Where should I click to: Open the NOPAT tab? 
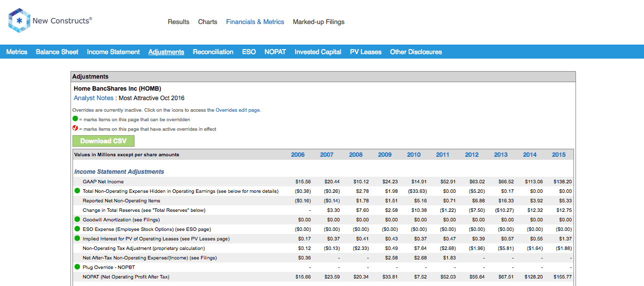[275, 52]
